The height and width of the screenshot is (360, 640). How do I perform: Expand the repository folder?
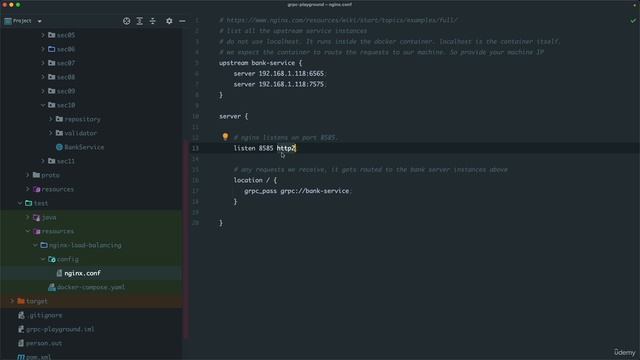point(51,119)
